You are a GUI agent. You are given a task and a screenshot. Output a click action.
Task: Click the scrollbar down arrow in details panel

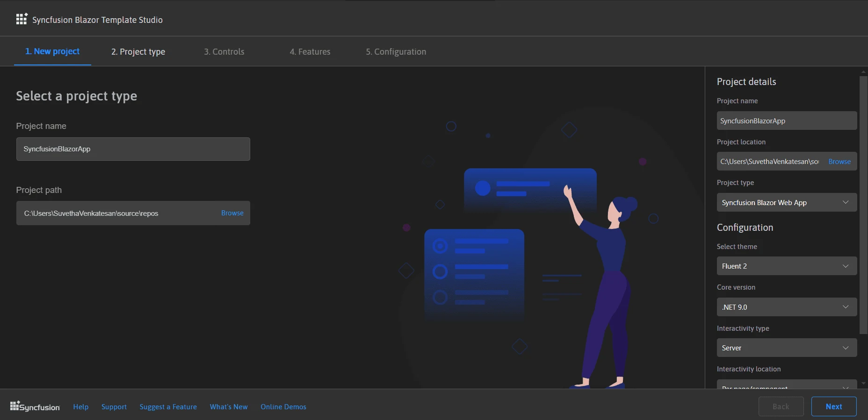tap(863, 384)
